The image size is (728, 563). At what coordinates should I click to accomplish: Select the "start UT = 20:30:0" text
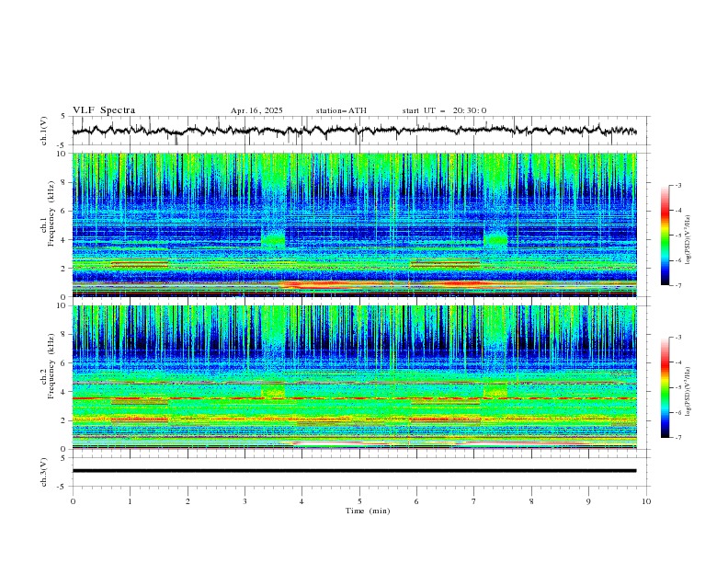[444, 110]
